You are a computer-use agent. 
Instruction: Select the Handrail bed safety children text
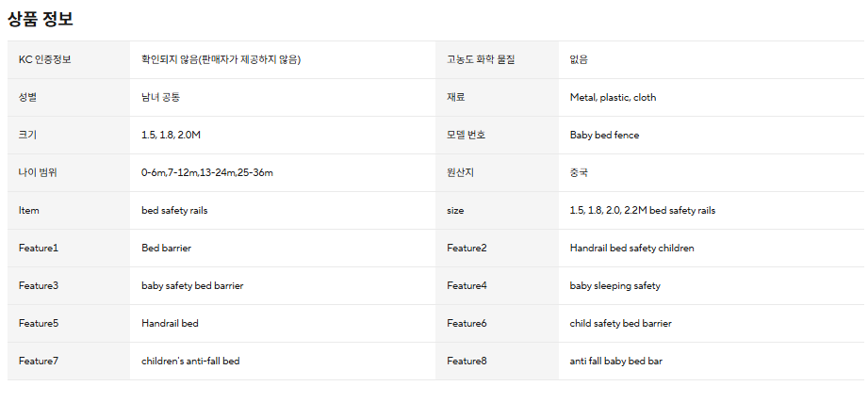tap(631, 249)
